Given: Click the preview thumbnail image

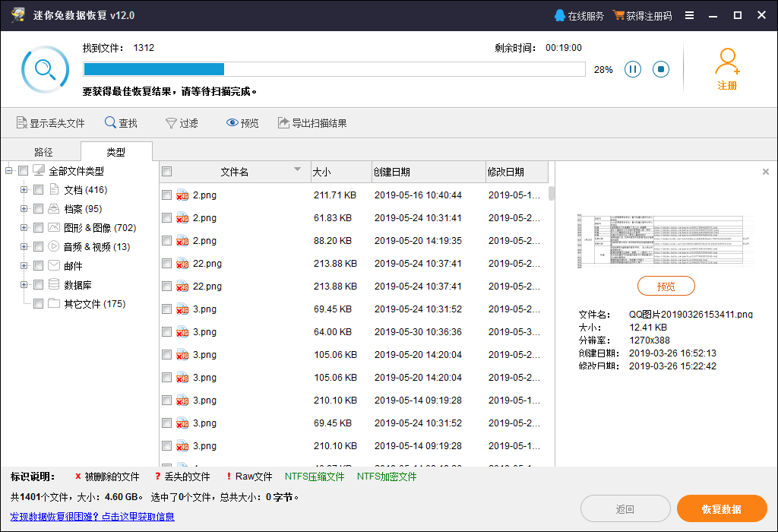Looking at the screenshot, I should coord(666,242).
